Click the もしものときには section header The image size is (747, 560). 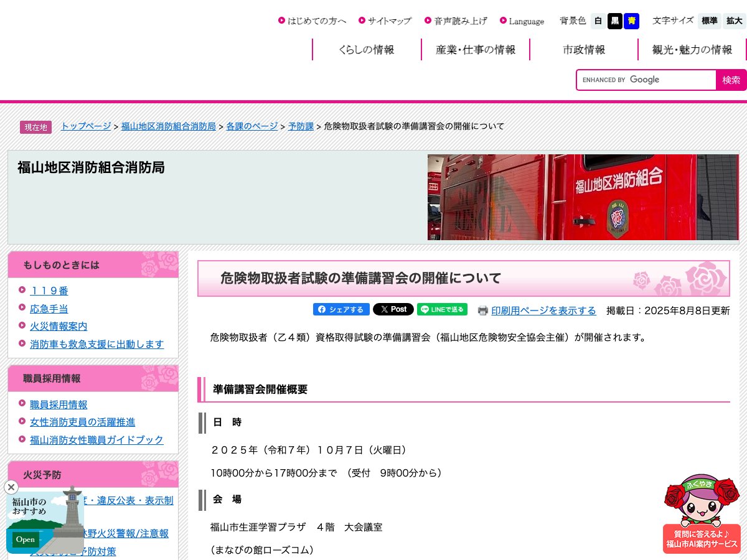click(x=93, y=264)
